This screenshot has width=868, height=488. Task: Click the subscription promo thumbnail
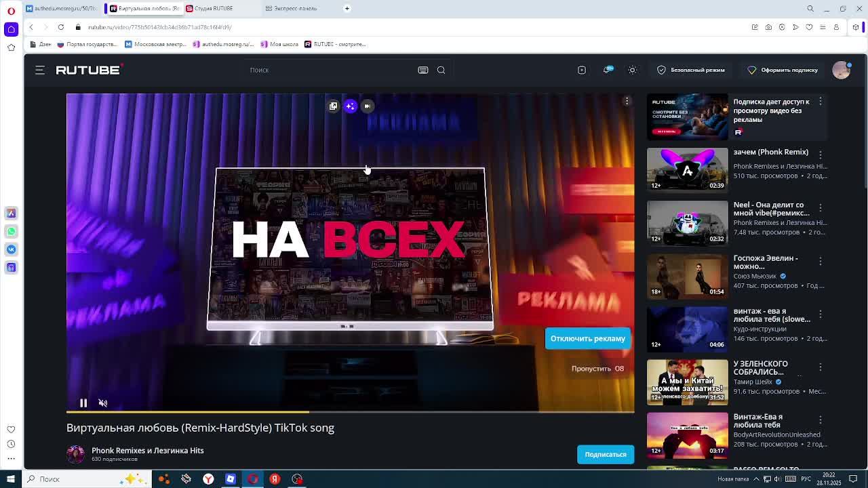pyautogui.click(x=687, y=117)
